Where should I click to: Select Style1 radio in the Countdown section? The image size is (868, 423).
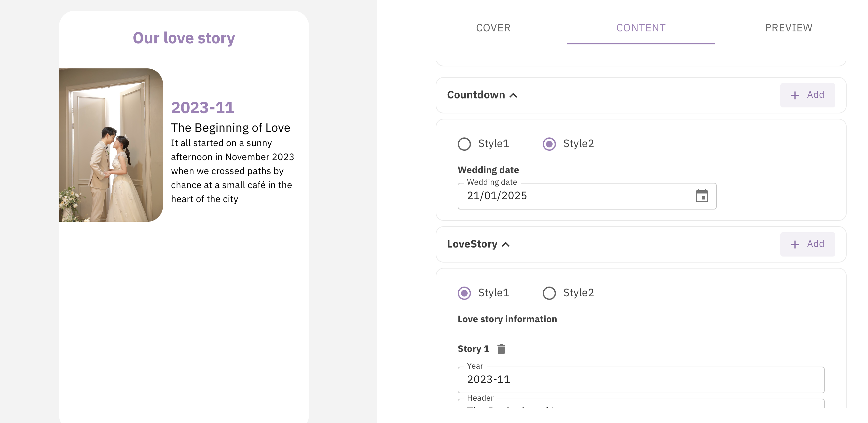pos(464,144)
